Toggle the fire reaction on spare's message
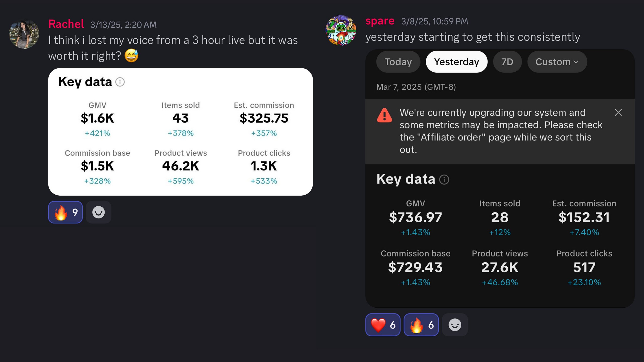This screenshot has width=644, height=362. click(421, 325)
